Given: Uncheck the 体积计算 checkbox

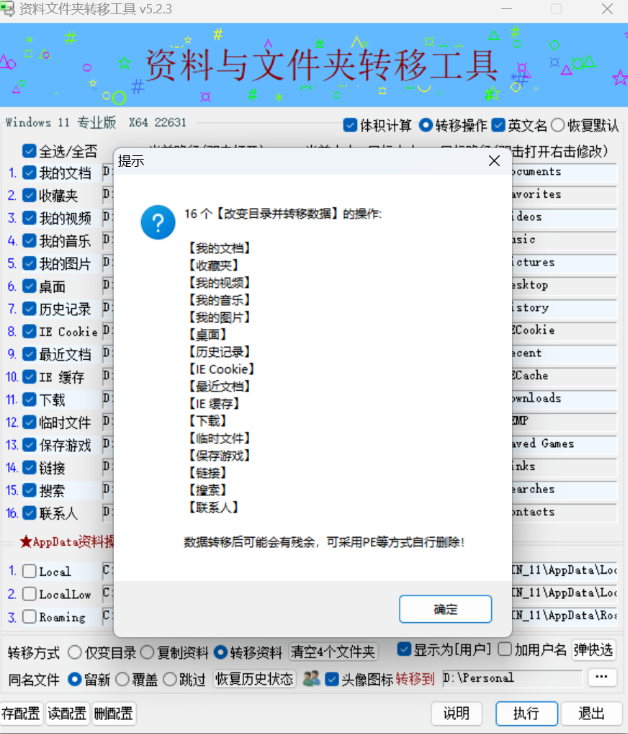Looking at the screenshot, I should tap(350, 125).
